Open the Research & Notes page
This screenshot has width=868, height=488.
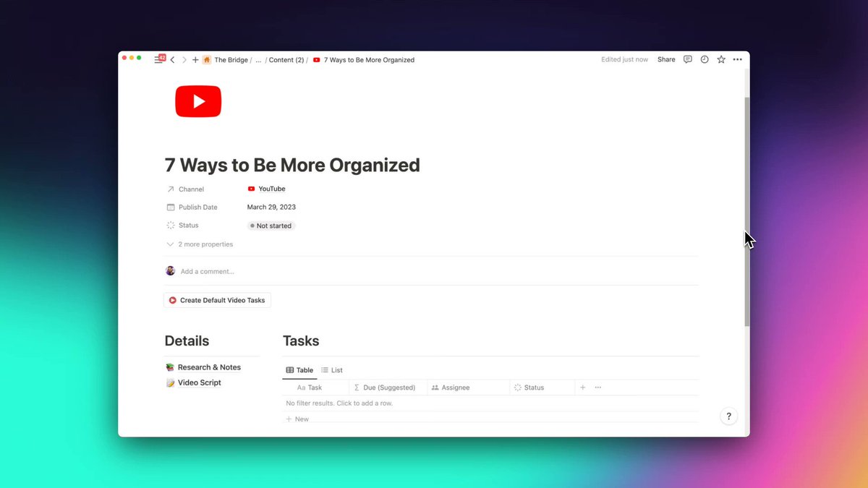[x=203, y=367]
